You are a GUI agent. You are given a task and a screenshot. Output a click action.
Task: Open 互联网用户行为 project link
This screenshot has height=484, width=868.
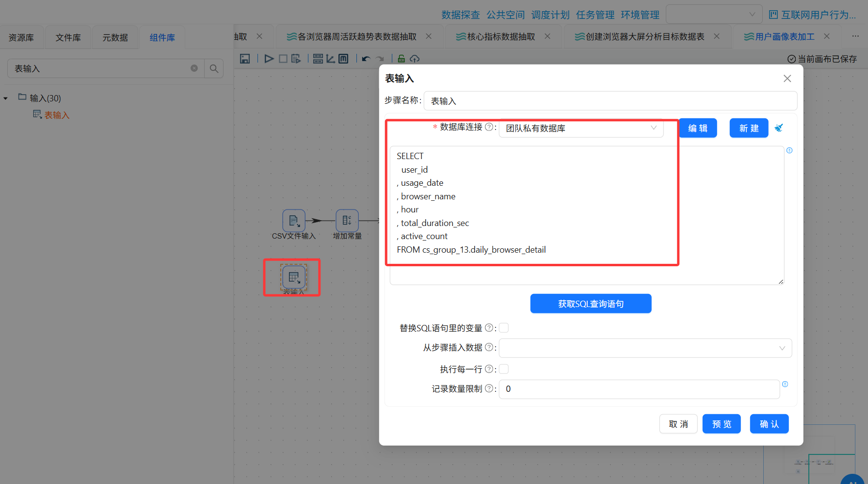[x=812, y=15]
